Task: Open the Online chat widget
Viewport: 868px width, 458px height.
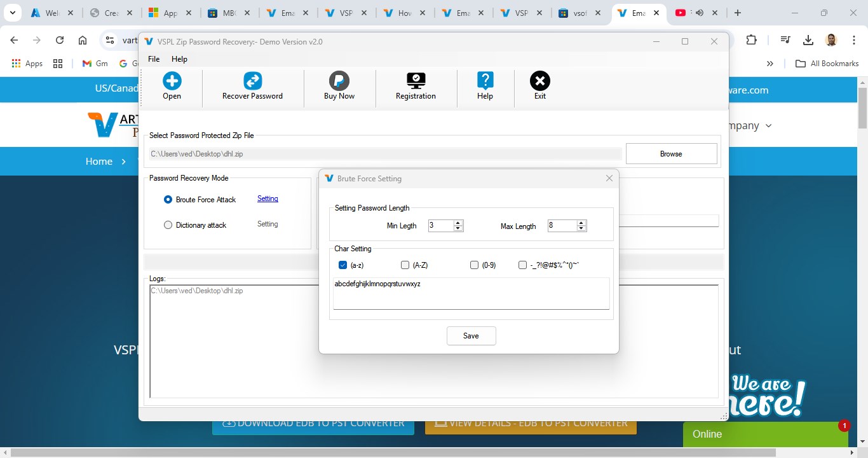Action: point(766,434)
